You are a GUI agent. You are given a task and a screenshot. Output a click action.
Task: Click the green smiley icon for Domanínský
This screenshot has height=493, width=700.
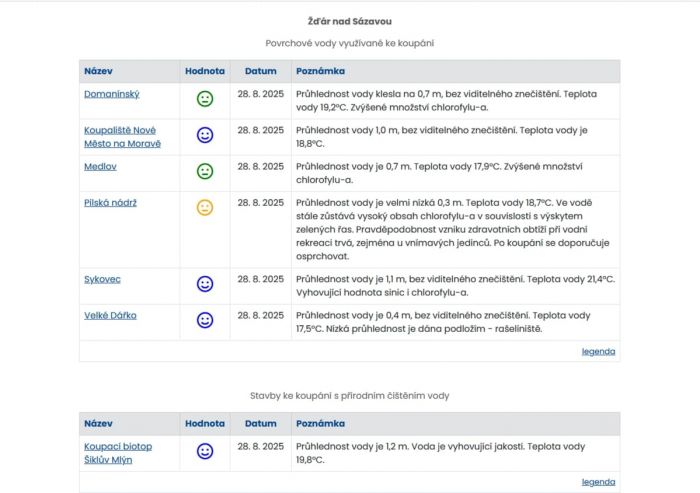tap(205, 99)
